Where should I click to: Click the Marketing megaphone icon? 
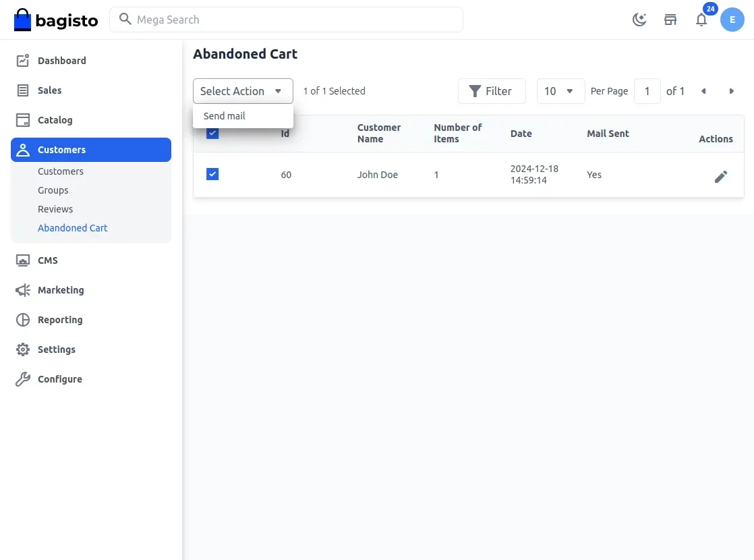coord(23,290)
